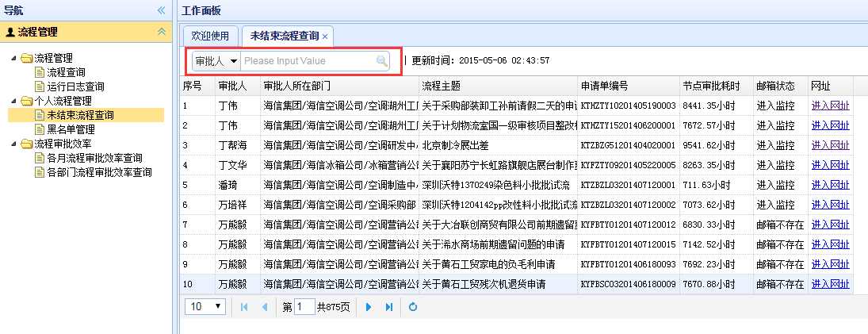Screen dimensions: 868x334
Task: Collapse the 流程审批效率 tree folder
Action: [13, 144]
